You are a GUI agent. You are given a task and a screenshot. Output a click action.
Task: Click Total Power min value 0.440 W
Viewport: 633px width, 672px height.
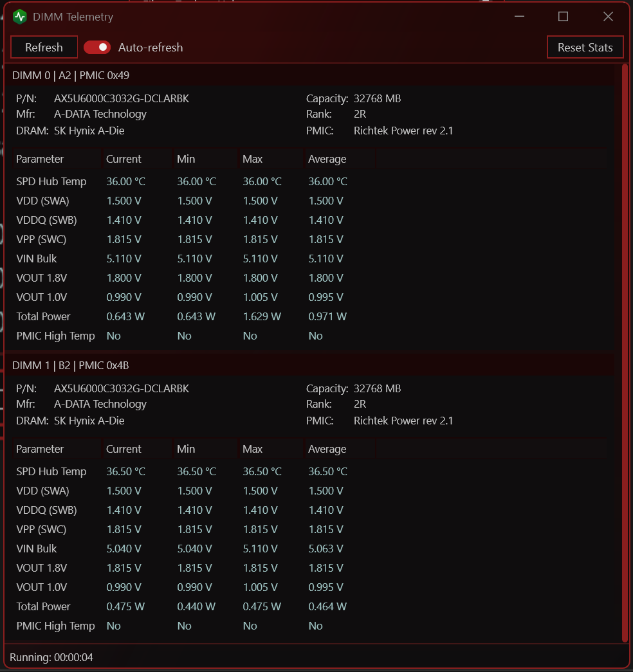pos(196,607)
